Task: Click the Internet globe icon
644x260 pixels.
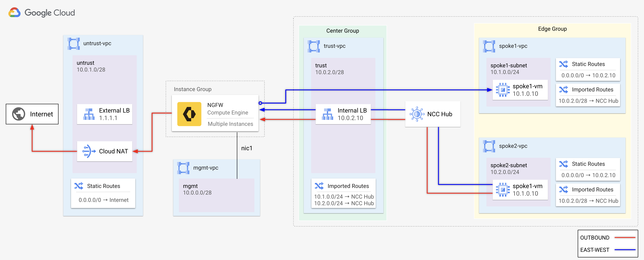Action: pos(18,114)
